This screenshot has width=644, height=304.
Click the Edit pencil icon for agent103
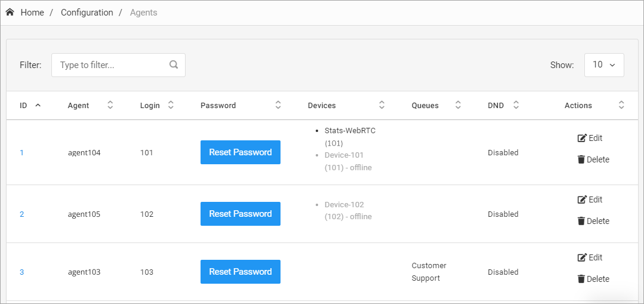[582, 257]
